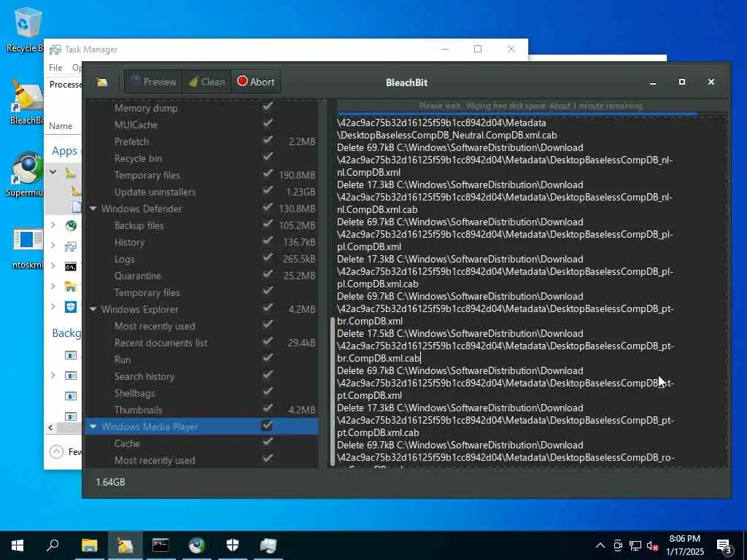Viewport: 747px width, 560px height.
Task: Expand the Windows Security process row
Action: pyautogui.click(x=53, y=306)
